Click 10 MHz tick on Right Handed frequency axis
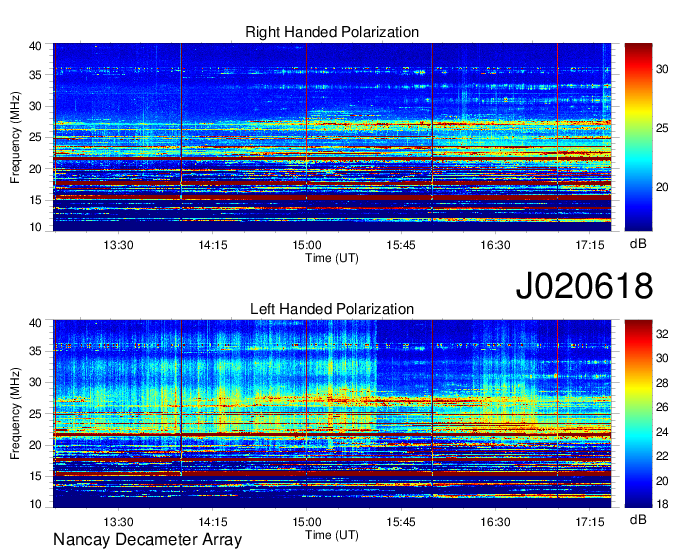This screenshot has width=680, height=552. click(35, 227)
